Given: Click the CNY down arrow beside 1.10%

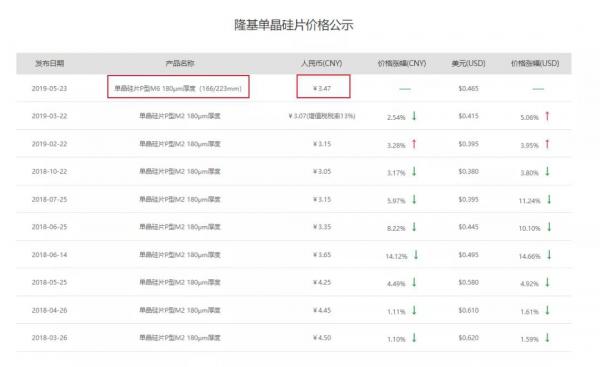Looking at the screenshot, I should click(414, 338).
